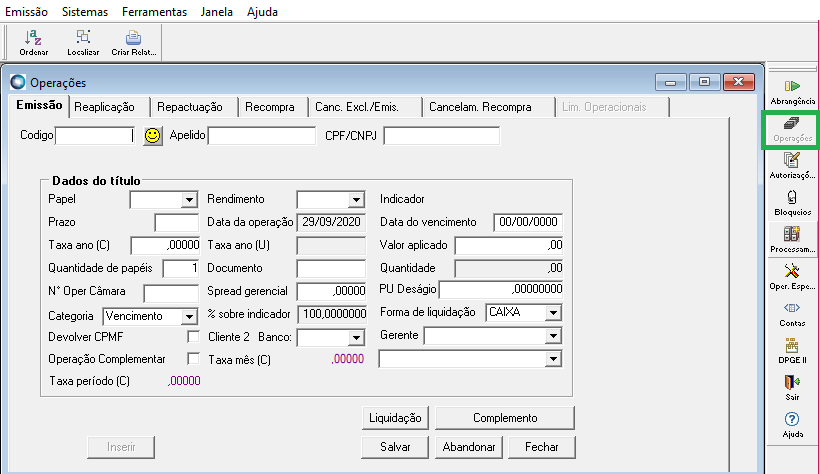Open the Localizar search tool
This screenshot has height=474, width=820.
[83, 42]
